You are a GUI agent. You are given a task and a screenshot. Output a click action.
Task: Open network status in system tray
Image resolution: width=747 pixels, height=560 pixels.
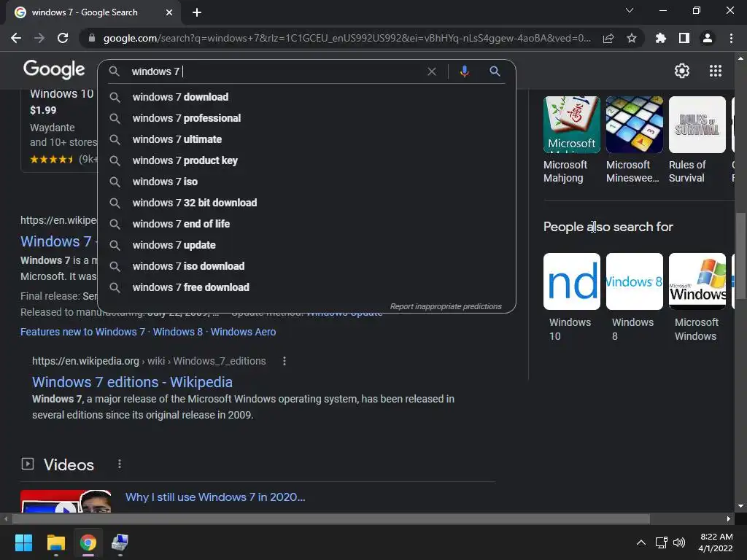click(x=661, y=542)
